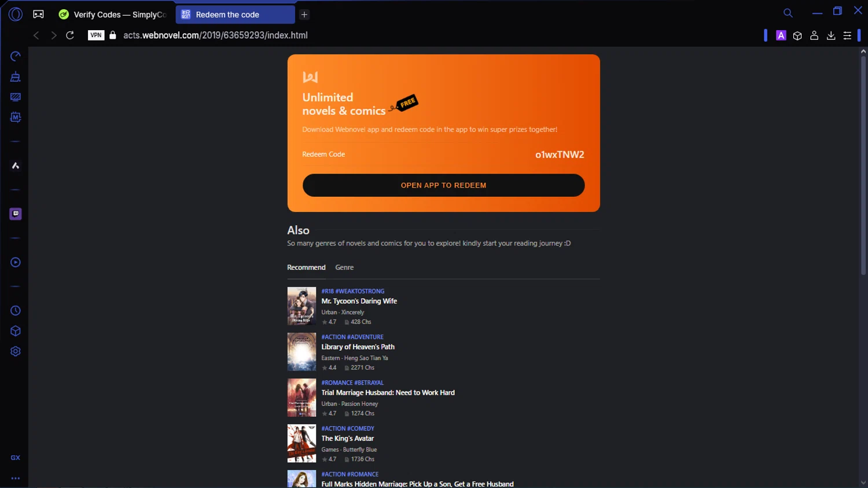Select the Redeem the code tab

tap(235, 14)
